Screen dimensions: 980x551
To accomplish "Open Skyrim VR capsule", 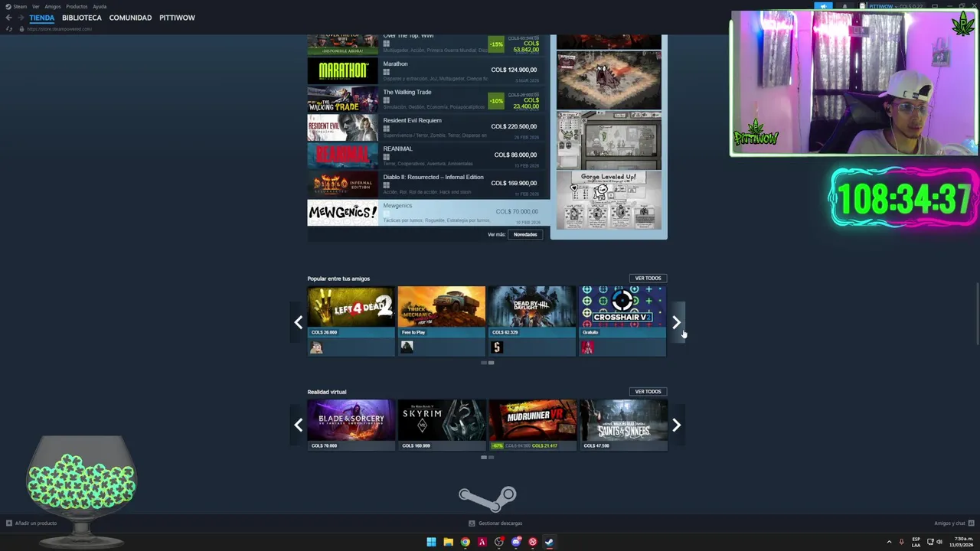I will (x=442, y=425).
